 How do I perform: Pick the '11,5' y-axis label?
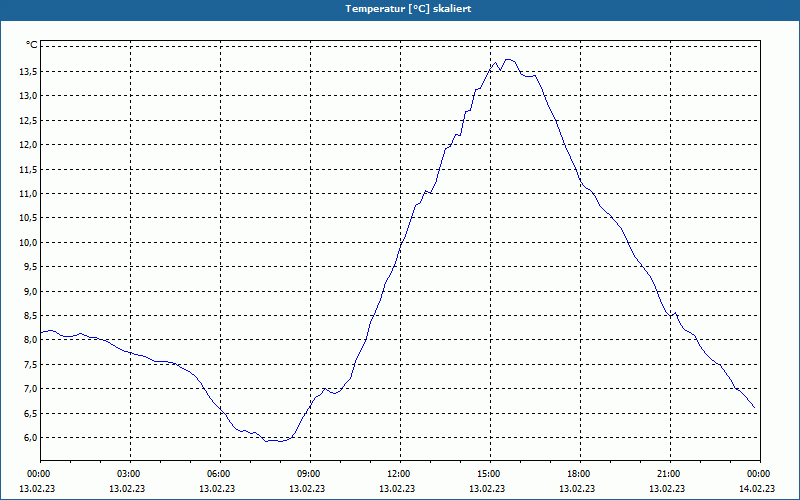click(x=28, y=169)
